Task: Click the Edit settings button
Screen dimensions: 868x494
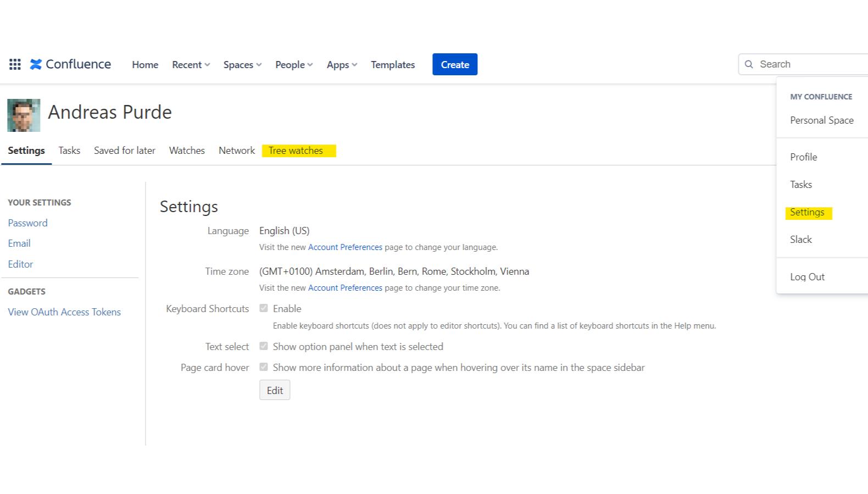Action: coord(275,390)
